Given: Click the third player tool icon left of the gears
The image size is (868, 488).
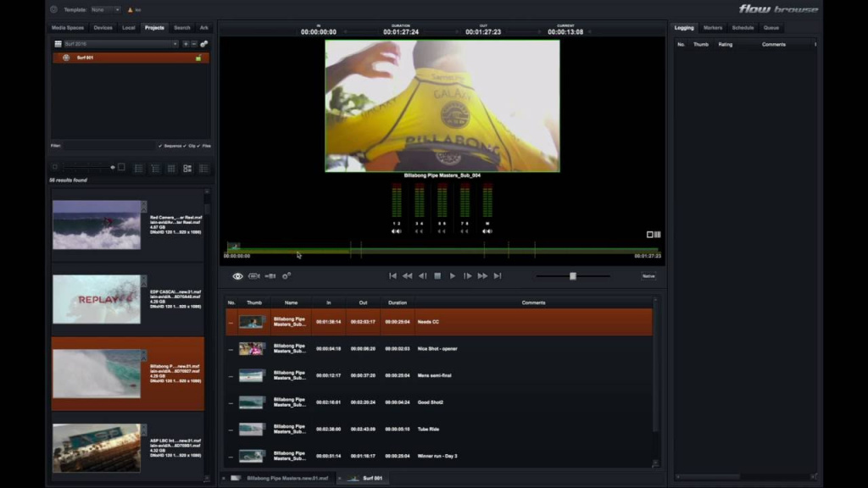Looking at the screenshot, I should pos(270,276).
